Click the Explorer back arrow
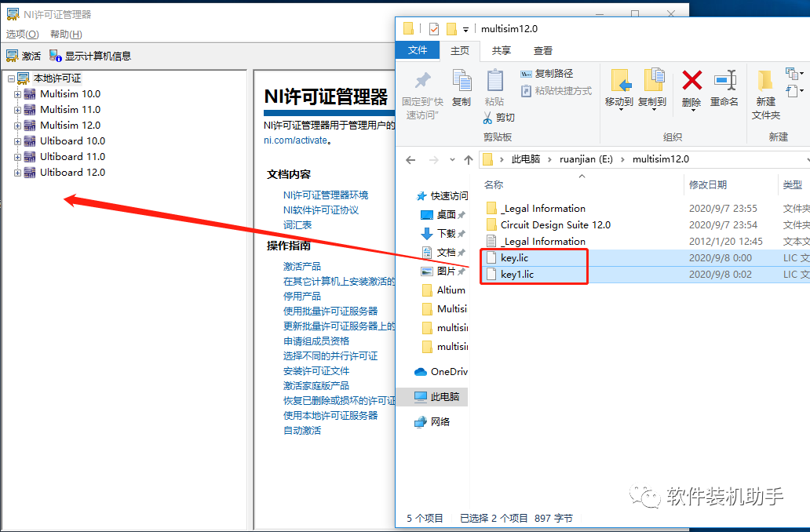The height and width of the screenshot is (532, 810). pos(410,160)
